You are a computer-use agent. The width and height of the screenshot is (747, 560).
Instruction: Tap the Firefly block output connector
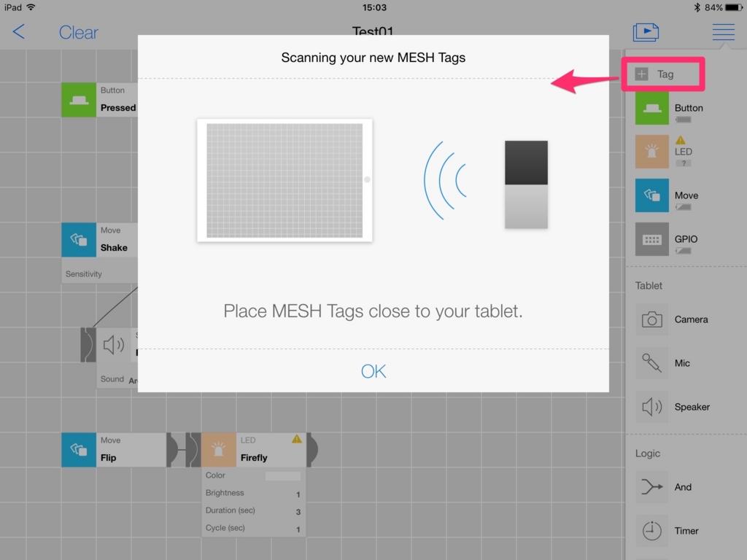(x=312, y=450)
